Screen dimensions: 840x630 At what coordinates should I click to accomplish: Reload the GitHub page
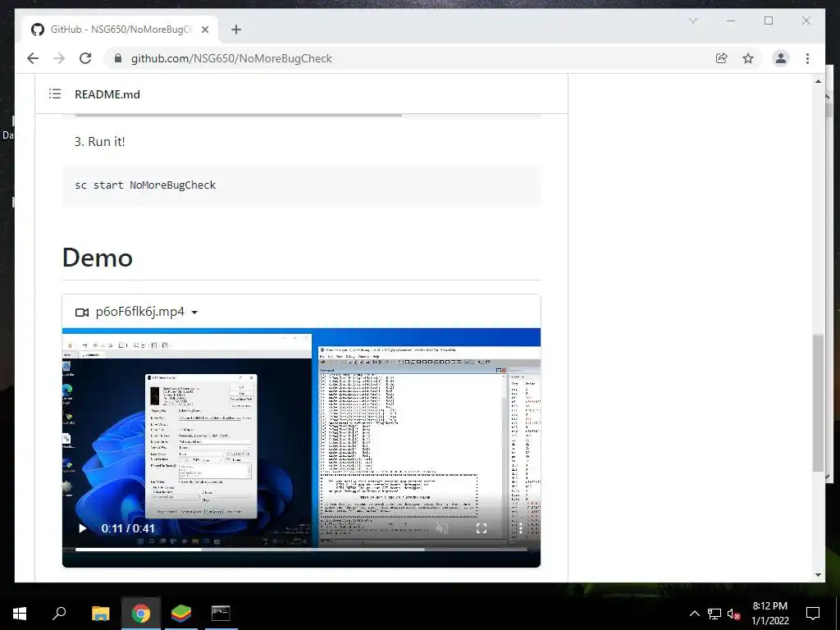click(85, 58)
